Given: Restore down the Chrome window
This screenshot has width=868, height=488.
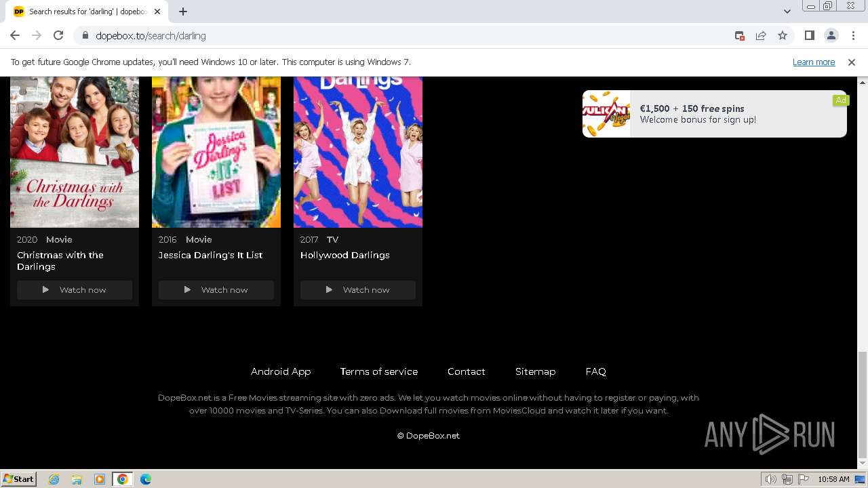Looking at the screenshot, I should (x=828, y=5).
